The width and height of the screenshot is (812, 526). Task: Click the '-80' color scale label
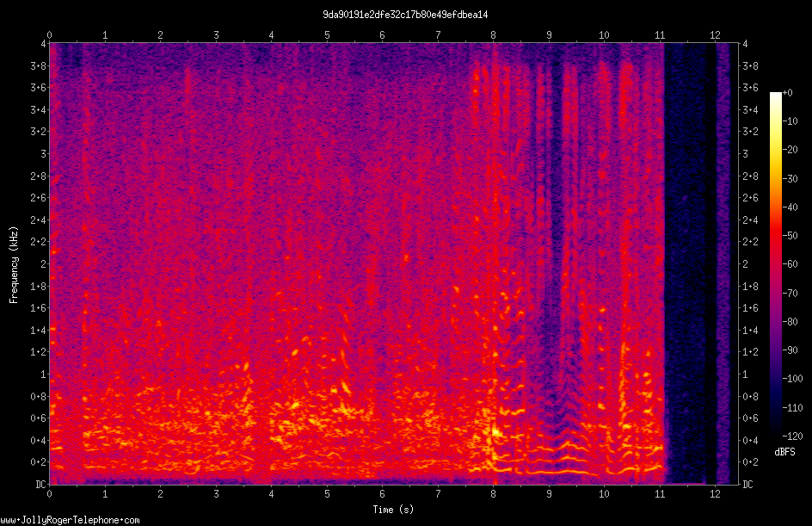tap(790, 322)
